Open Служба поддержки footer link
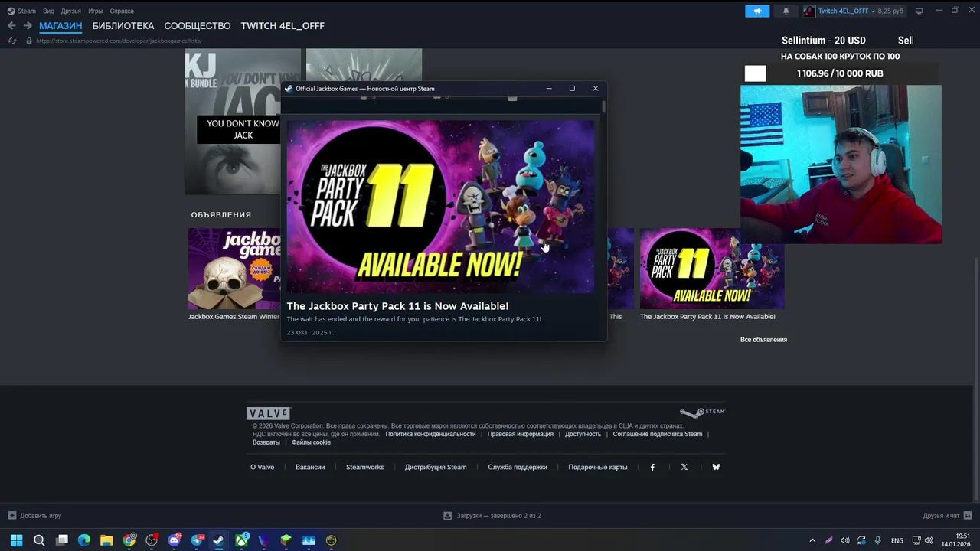This screenshot has height=551, width=980. click(518, 467)
